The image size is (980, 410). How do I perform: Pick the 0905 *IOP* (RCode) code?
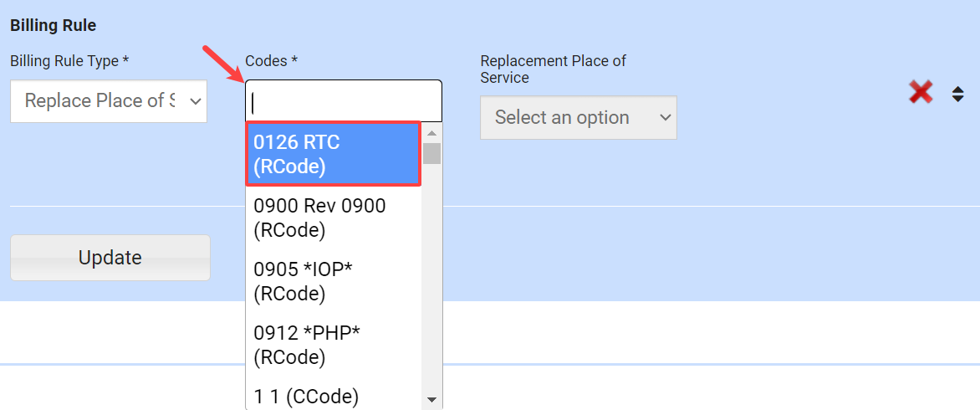(x=333, y=281)
